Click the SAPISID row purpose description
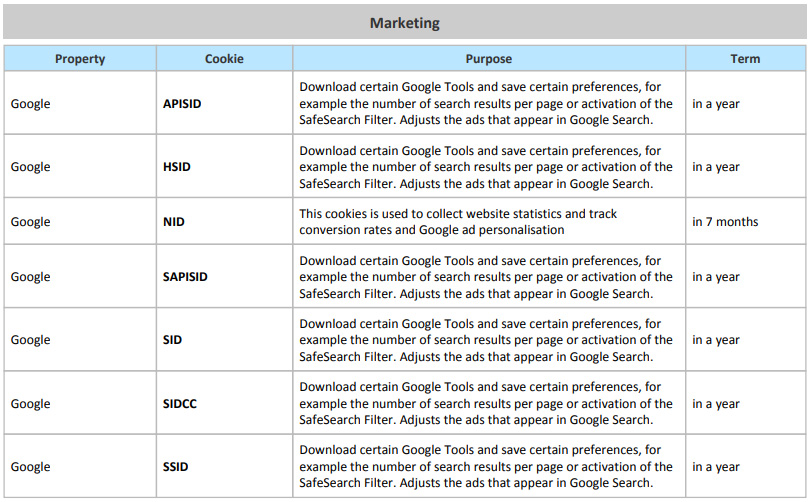Screen dimensions: 810x502 [x=486, y=277]
